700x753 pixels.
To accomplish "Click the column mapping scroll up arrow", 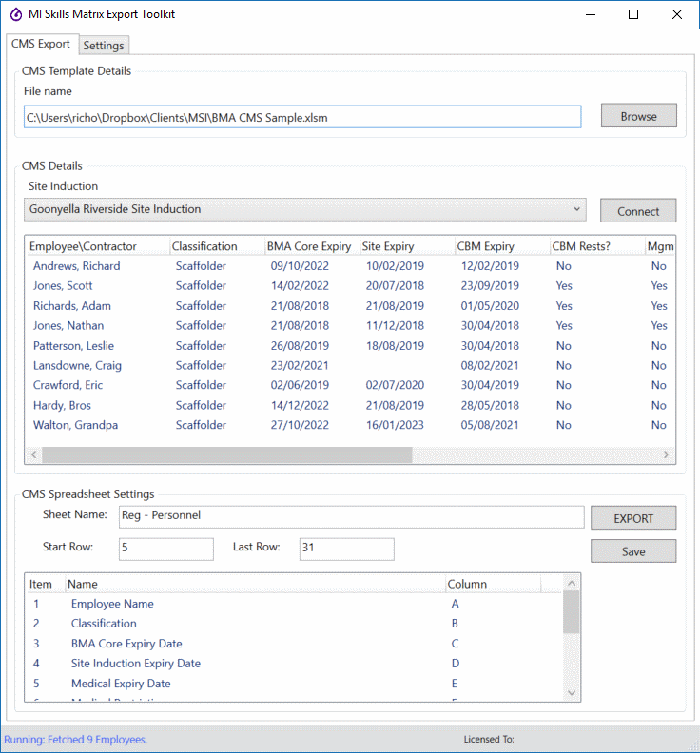I will point(572,583).
